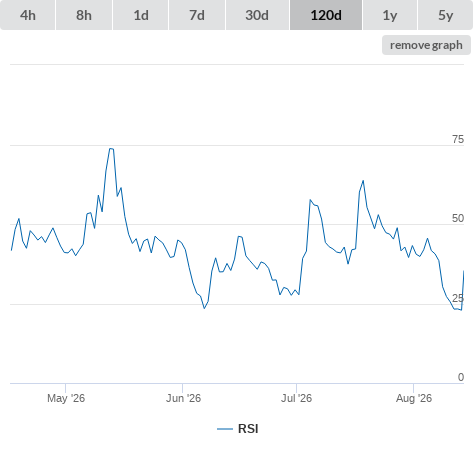Viewport: 474px width, 455px height.
Task: Click the Aug '26 axis label
Action: (414, 398)
